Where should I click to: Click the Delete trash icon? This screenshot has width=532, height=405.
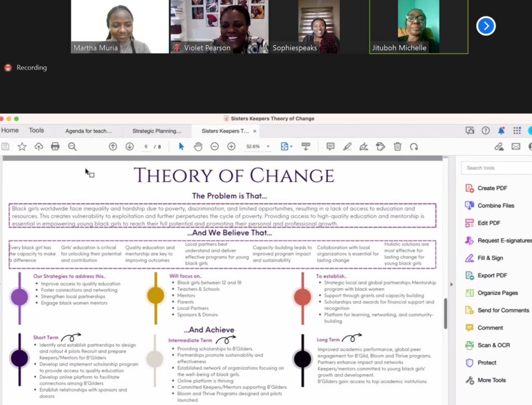(397, 147)
